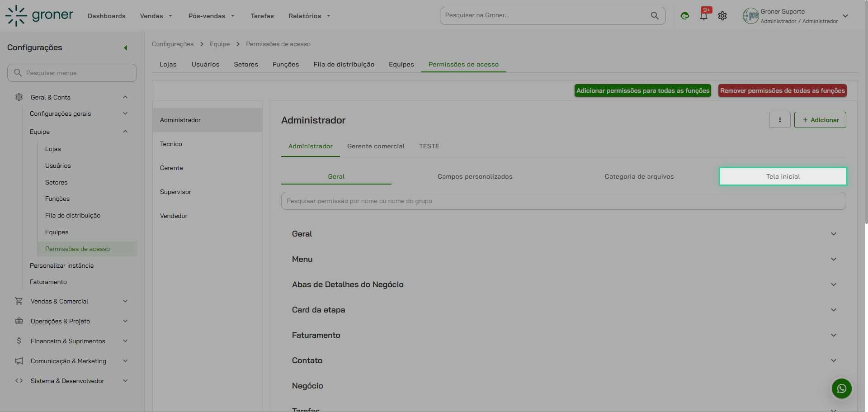868x412 pixels.
Task: Click green chat status icon in header
Action: (684, 16)
